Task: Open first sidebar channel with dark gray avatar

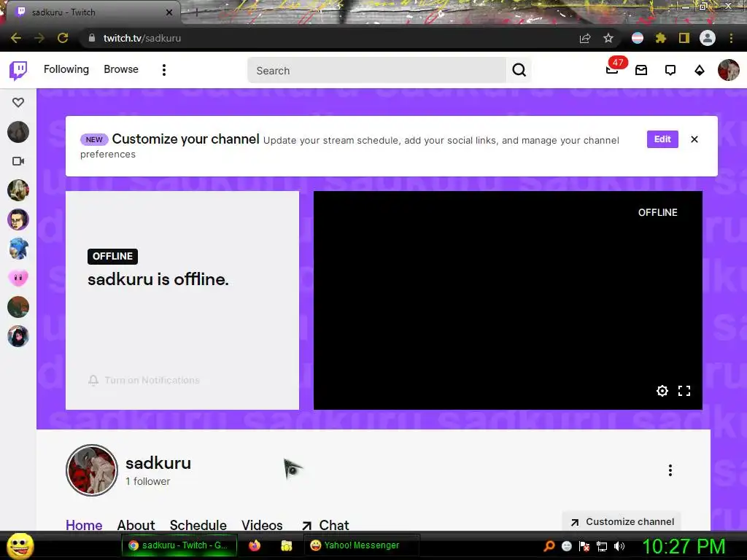Action: tap(18, 132)
